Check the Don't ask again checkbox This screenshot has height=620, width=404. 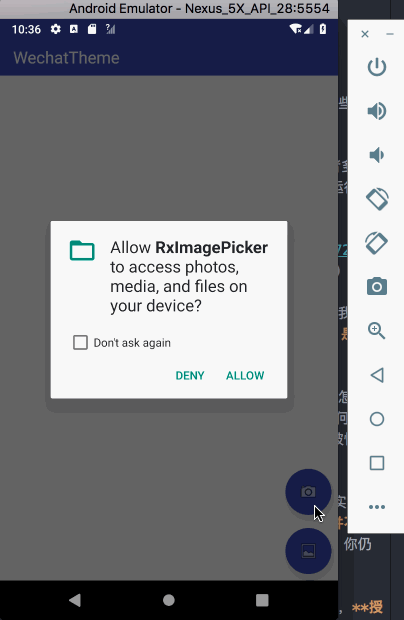tap(80, 342)
